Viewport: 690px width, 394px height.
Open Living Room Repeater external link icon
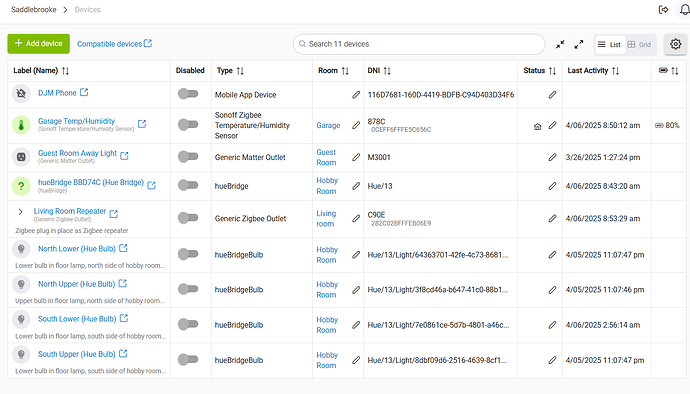(x=114, y=214)
